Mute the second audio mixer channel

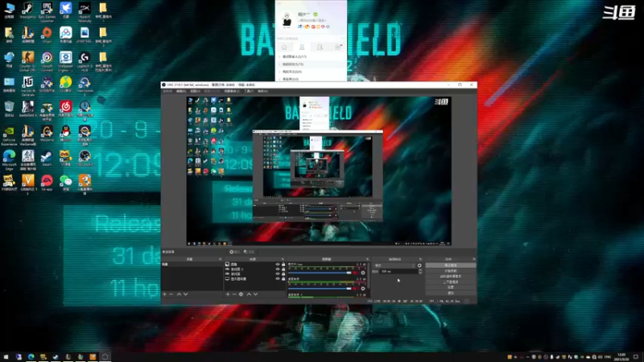(x=355, y=289)
